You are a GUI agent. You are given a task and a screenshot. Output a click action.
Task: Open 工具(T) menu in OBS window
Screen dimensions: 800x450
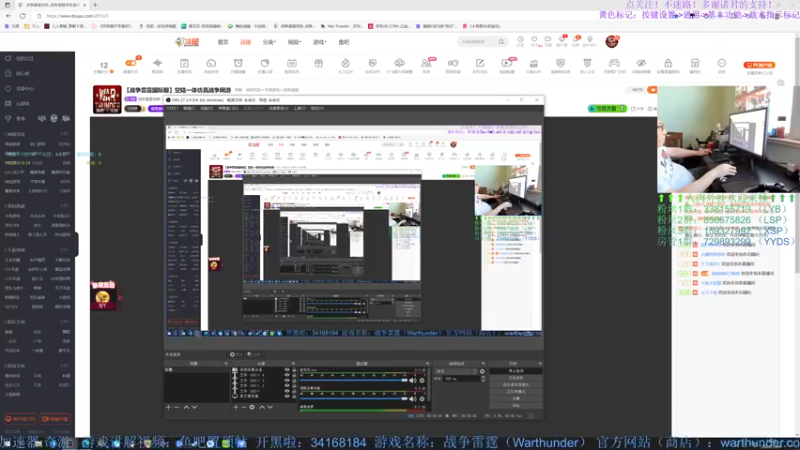click(x=299, y=108)
